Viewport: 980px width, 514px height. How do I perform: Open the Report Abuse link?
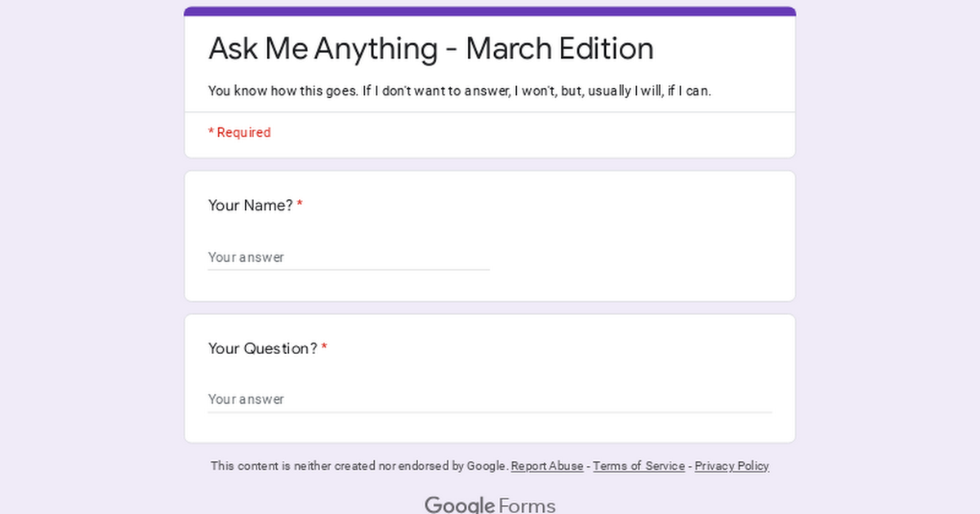(x=547, y=466)
